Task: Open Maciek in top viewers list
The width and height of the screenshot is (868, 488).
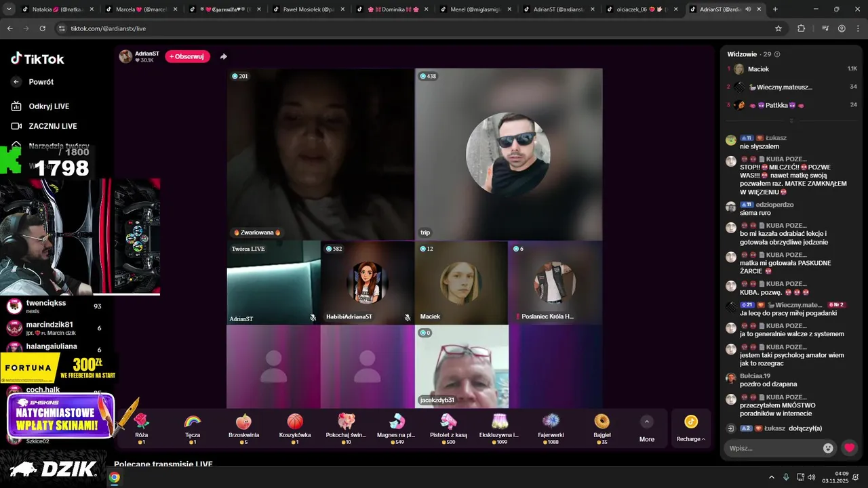Action: [x=792, y=69]
